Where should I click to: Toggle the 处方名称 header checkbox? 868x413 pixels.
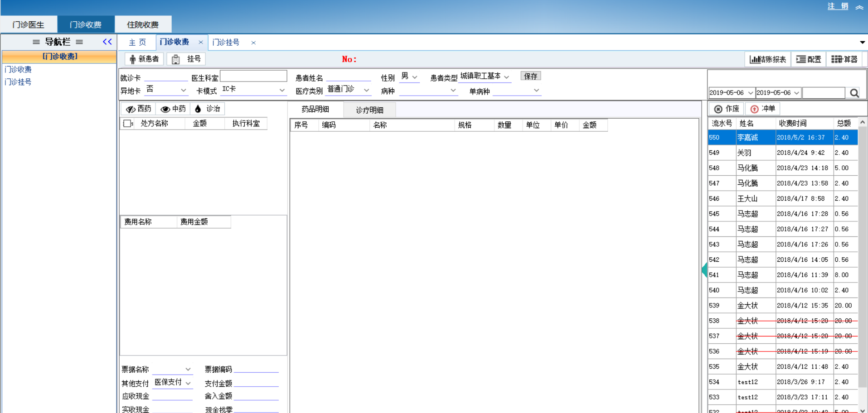127,124
